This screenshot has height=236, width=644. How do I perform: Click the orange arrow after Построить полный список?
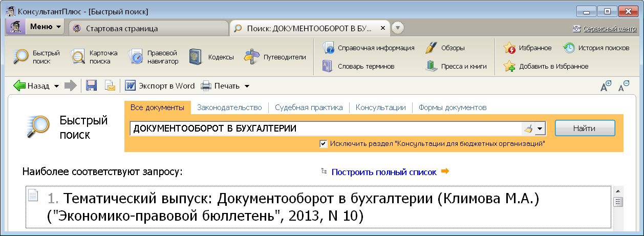pyautogui.click(x=445, y=171)
